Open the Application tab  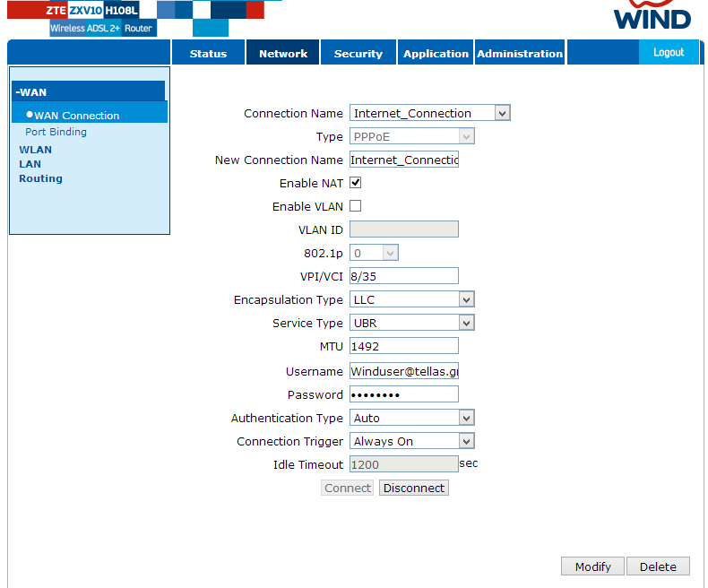click(x=436, y=53)
